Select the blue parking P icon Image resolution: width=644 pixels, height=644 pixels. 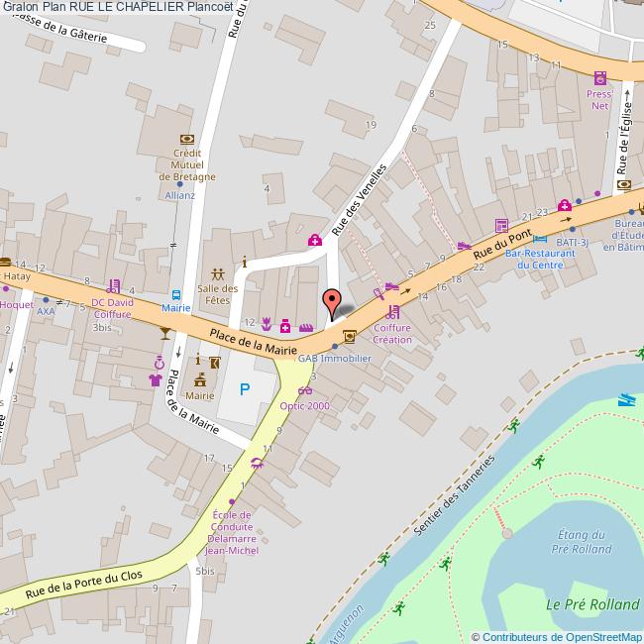coord(245,389)
